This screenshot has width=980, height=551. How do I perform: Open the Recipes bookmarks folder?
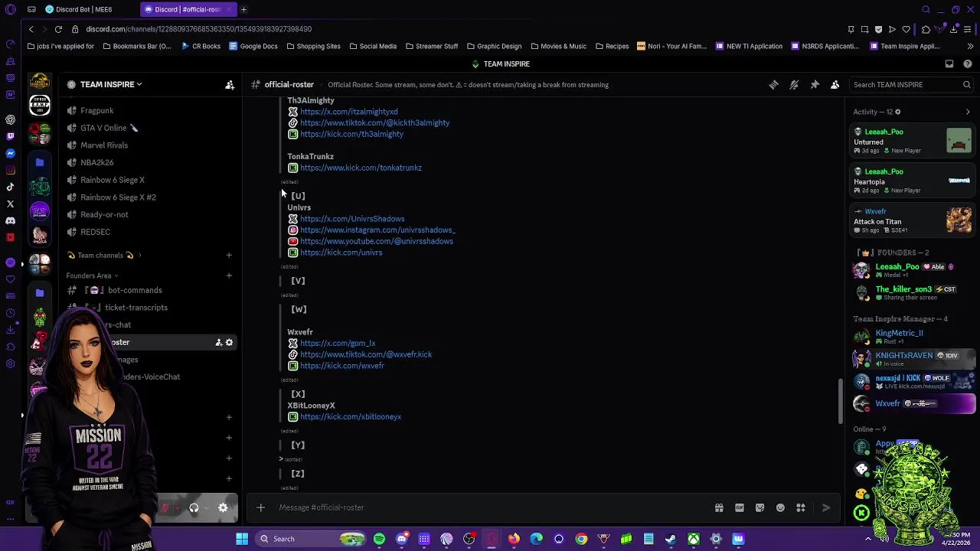(612, 46)
